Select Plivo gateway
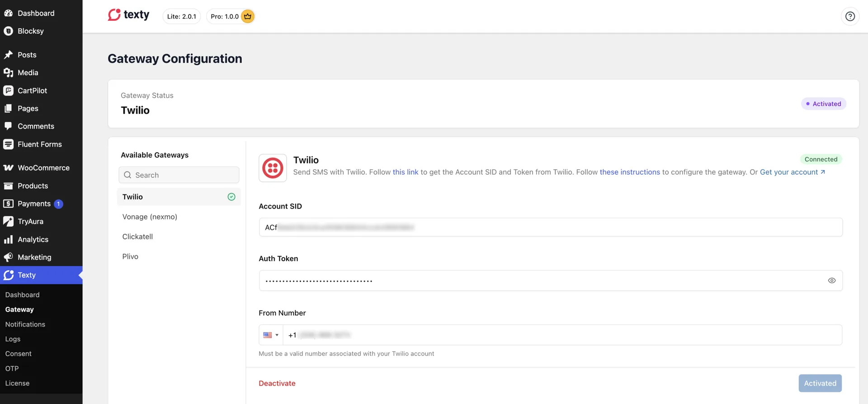This screenshot has width=868, height=404. [179, 257]
